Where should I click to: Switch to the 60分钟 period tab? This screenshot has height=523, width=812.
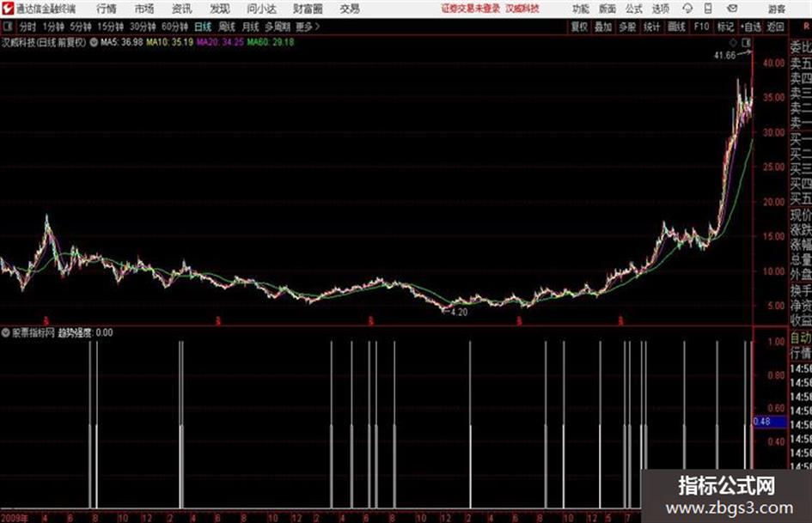pyautogui.click(x=174, y=27)
